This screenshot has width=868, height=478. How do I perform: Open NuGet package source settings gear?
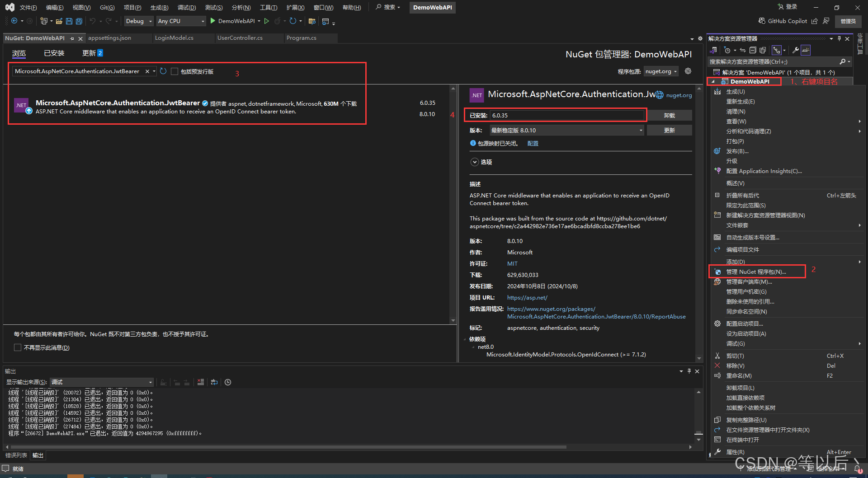point(688,71)
